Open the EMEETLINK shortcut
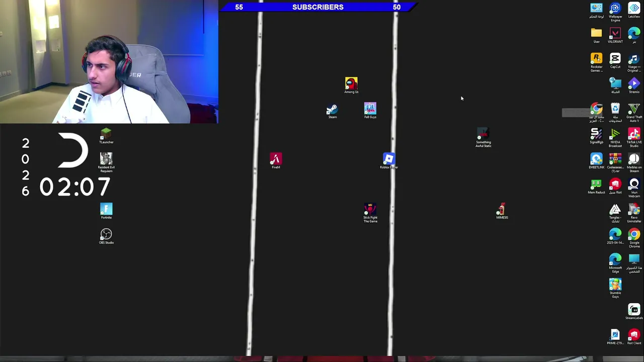Viewport: 644px width, 362px height. click(x=596, y=161)
